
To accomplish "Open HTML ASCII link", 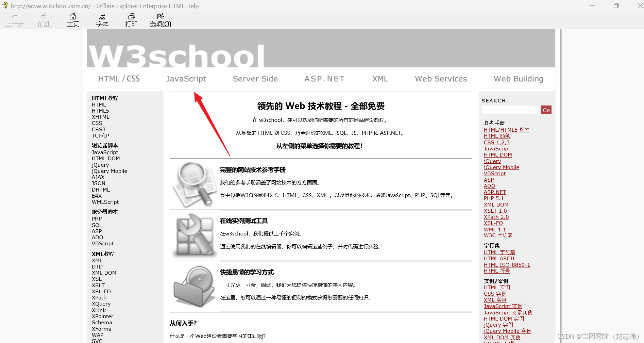I will point(499,259).
